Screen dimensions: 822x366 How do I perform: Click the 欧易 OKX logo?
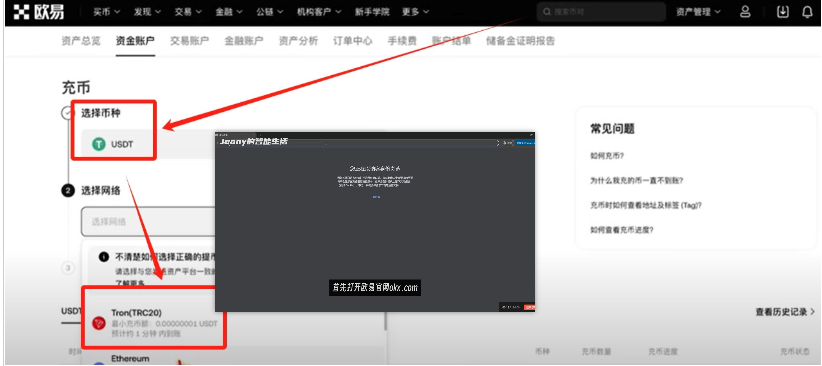pos(39,12)
